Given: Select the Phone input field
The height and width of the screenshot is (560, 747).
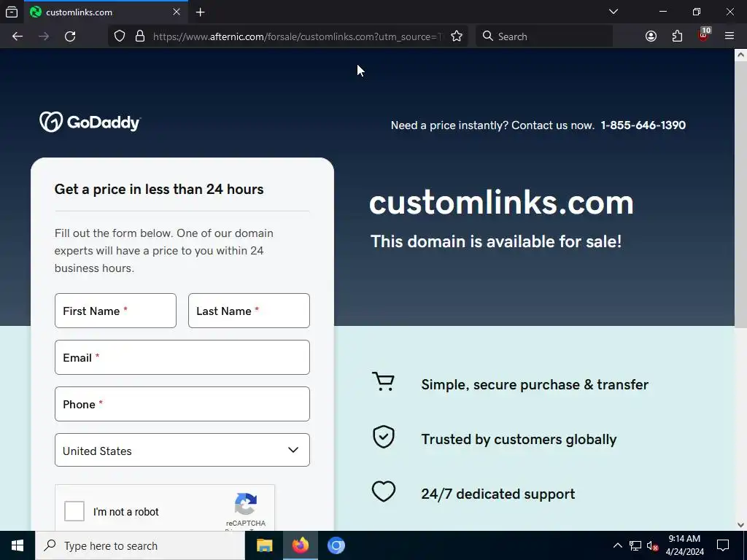Looking at the screenshot, I should pyautogui.click(x=182, y=404).
